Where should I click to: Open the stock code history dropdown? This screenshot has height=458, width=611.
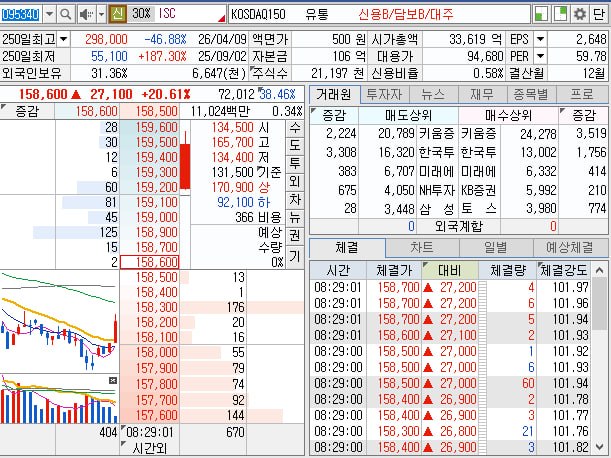pos(49,14)
